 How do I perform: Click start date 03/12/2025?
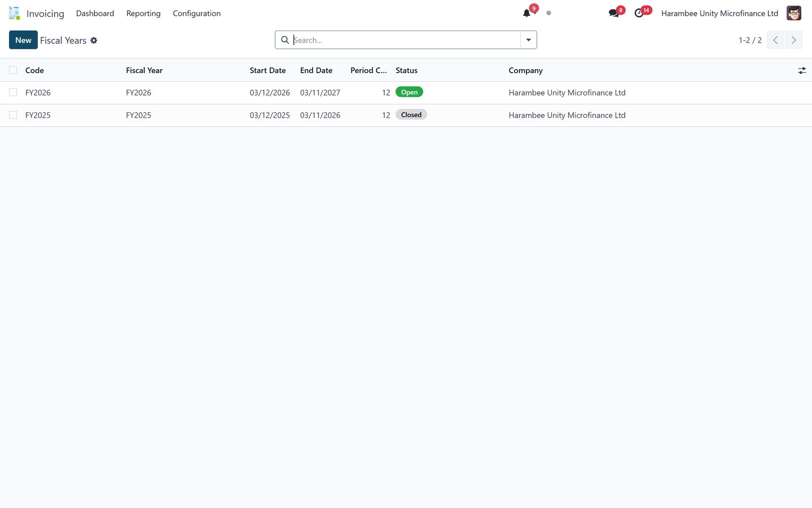point(269,115)
